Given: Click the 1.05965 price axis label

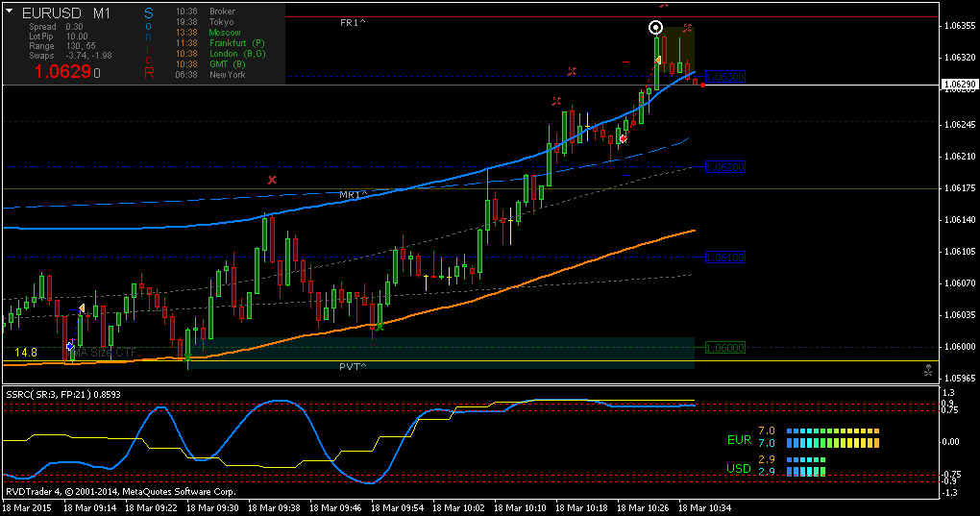Looking at the screenshot, I should pos(960,378).
